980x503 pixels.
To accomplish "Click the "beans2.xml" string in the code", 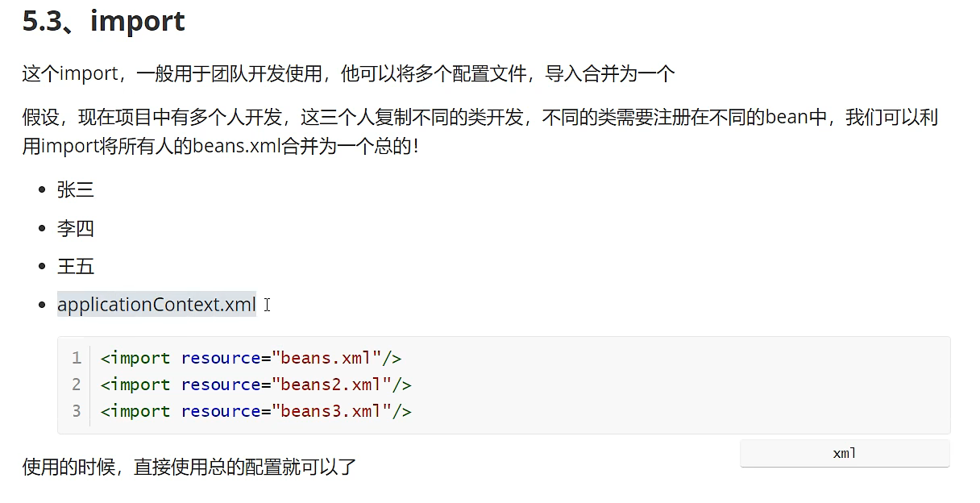I will point(331,385).
